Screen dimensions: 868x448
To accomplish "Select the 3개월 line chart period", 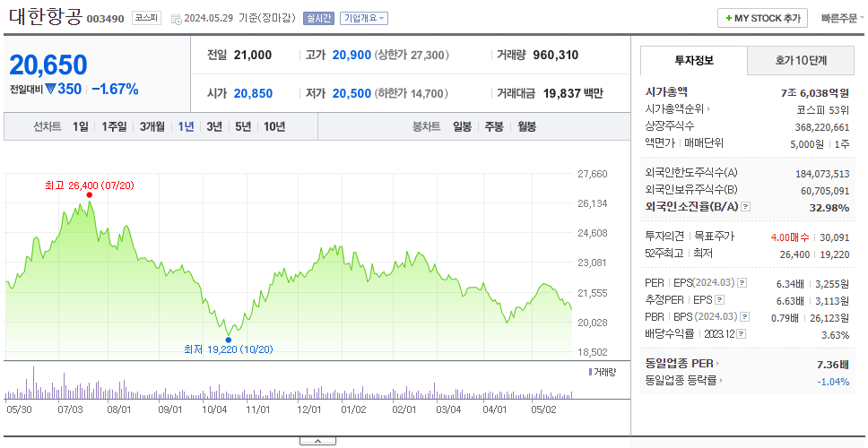I will coord(152,126).
